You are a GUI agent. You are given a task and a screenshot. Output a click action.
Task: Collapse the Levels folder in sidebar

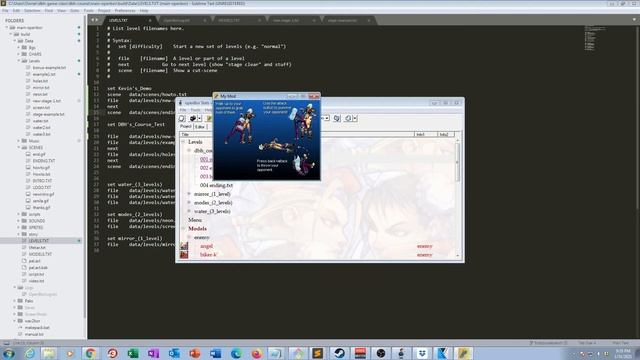18,61
